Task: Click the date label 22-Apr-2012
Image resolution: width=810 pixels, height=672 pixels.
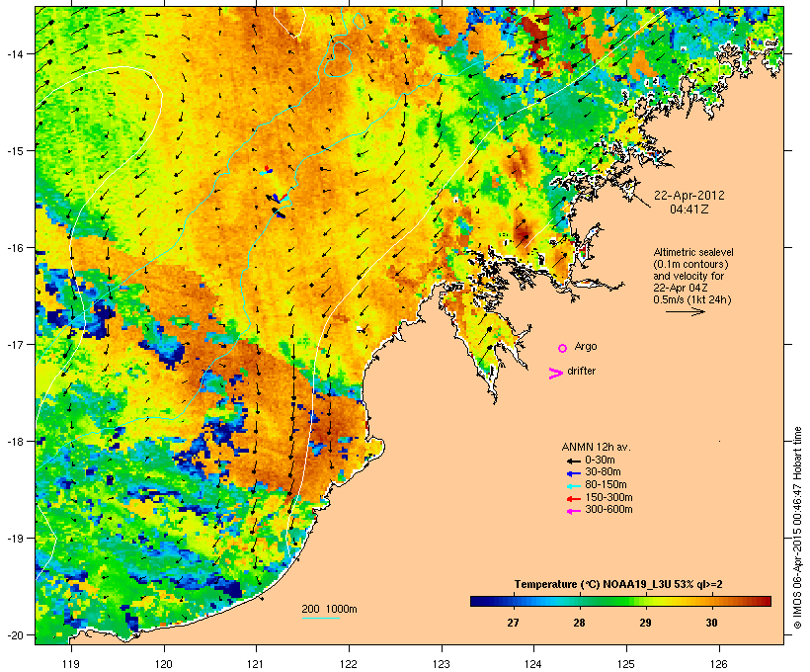Action: (x=689, y=196)
